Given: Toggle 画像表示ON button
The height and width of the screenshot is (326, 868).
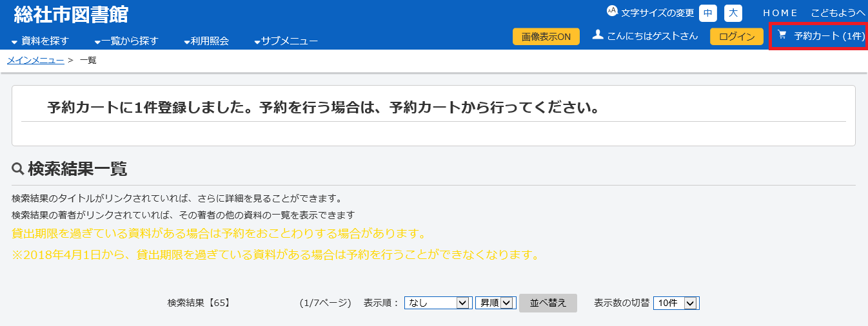Looking at the screenshot, I should click(546, 37).
